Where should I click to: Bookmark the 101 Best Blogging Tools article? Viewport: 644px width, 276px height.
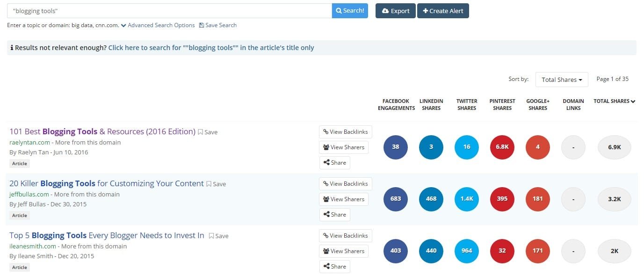pyautogui.click(x=208, y=132)
